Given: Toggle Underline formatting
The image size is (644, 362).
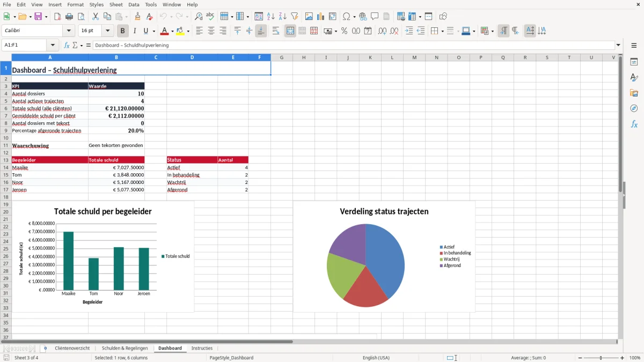Looking at the screenshot, I should (x=146, y=31).
